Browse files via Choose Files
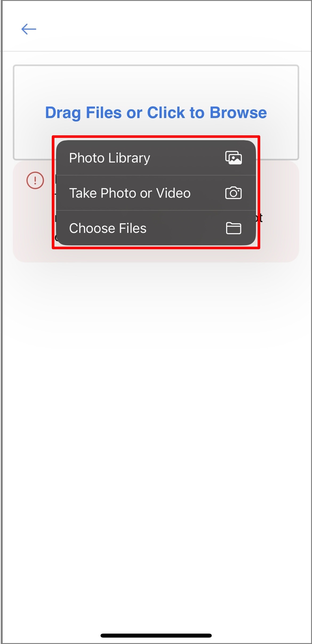Image resolution: width=312 pixels, height=644 pixels. click(108, 228)
